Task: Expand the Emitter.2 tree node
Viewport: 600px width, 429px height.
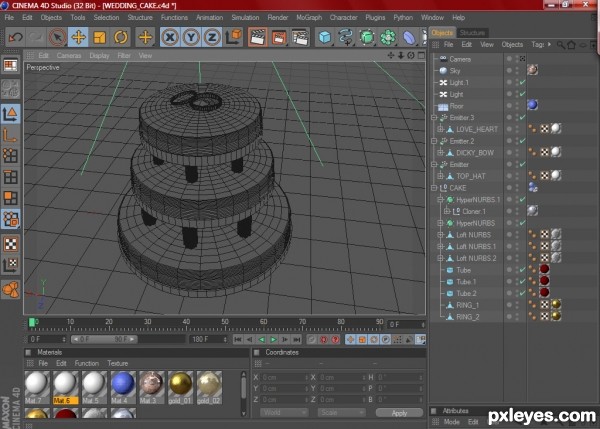Action: tap(434, 141)
